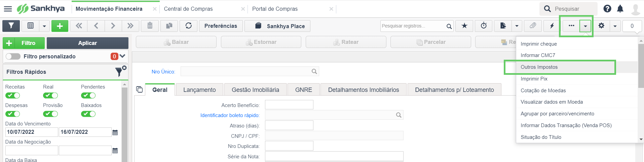This screenshot has width=644, height=162.
Task: Expand Filtro personalizado chevron
Action: [x=122, y=56]
